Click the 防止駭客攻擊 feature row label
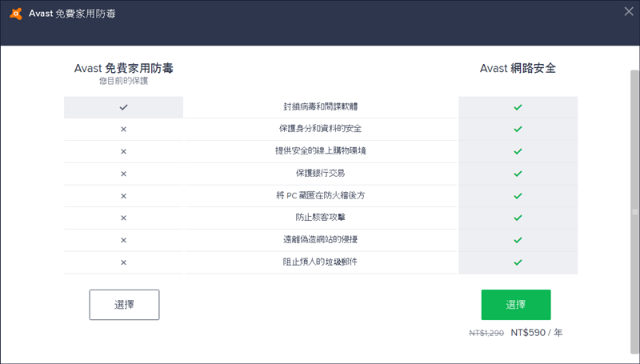 [x=320, y=218]
